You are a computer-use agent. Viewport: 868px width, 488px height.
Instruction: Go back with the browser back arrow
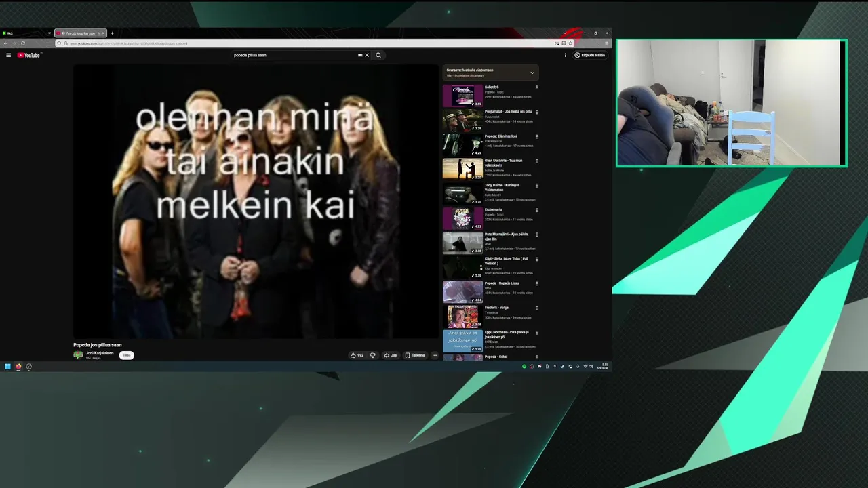[x=6, y=43]
